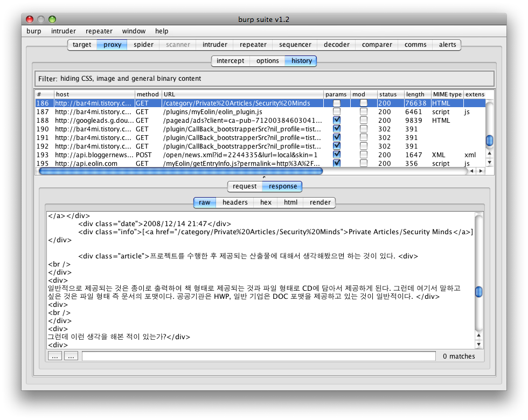Image resolution: width=528 pixels, height=420 pixels.
Task: Show the request pane tab
Action: [245, 186]
